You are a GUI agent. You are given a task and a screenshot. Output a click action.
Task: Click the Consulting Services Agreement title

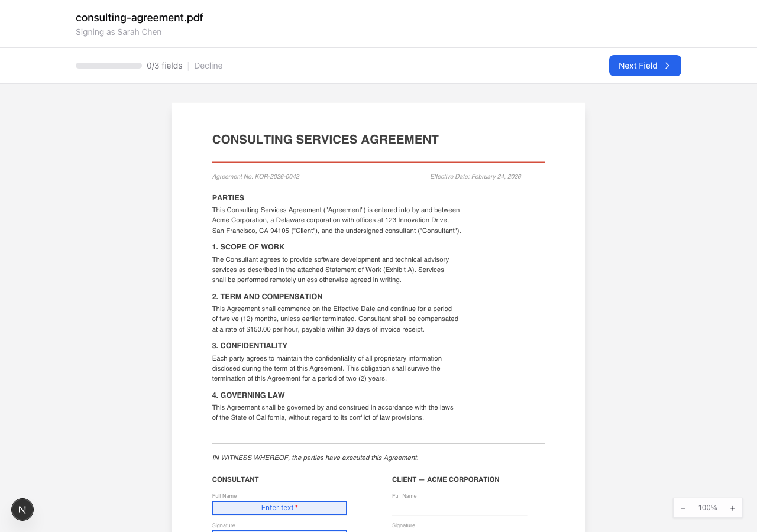325,140
